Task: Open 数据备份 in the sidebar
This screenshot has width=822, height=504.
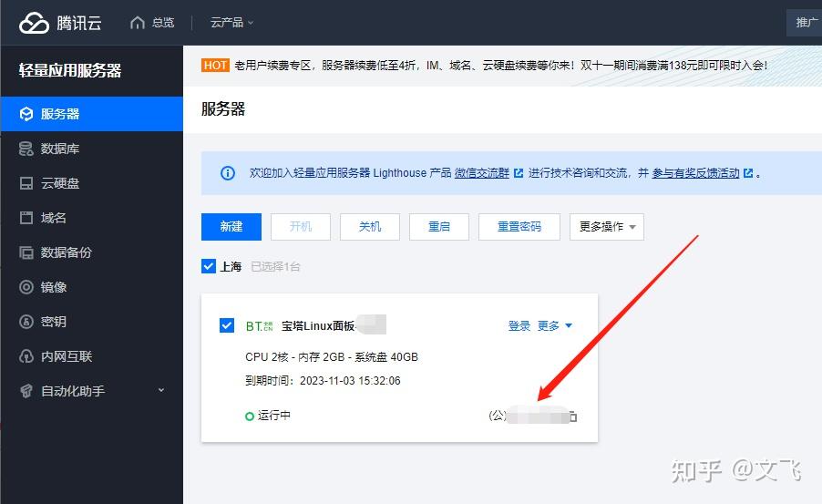Action: [x=92, y=252]
